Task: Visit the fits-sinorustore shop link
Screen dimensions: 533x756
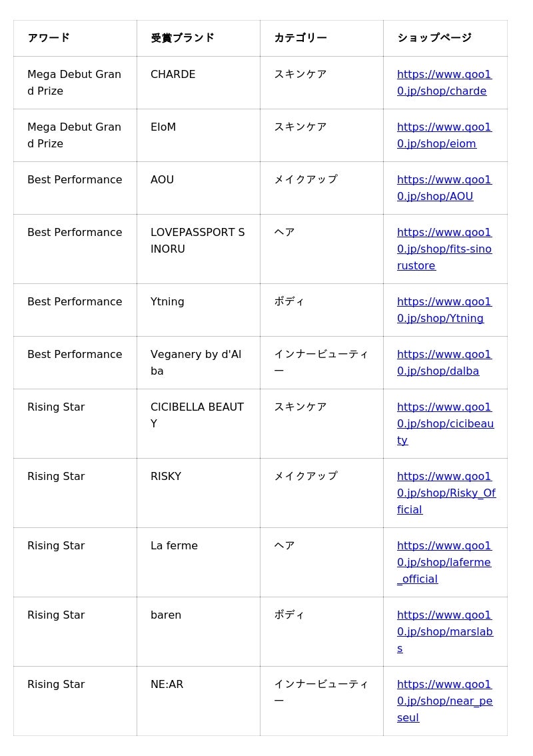Action: tap(444, 249)
